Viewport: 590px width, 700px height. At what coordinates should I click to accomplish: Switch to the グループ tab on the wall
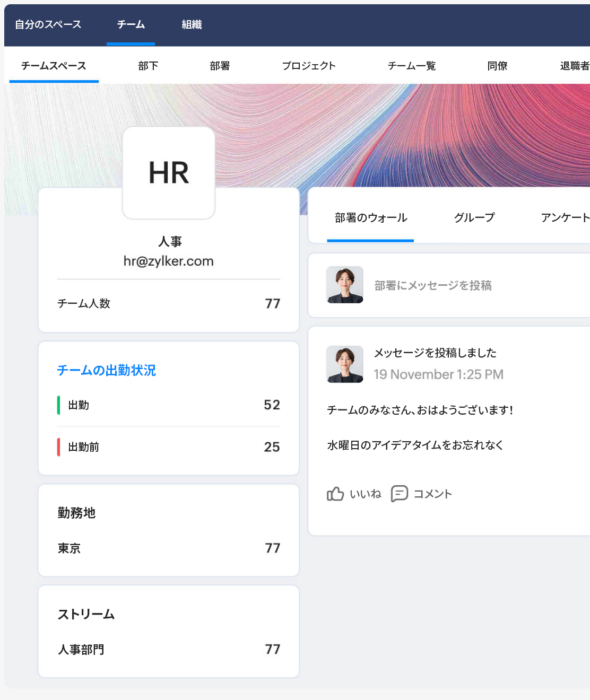coord(474,217)
